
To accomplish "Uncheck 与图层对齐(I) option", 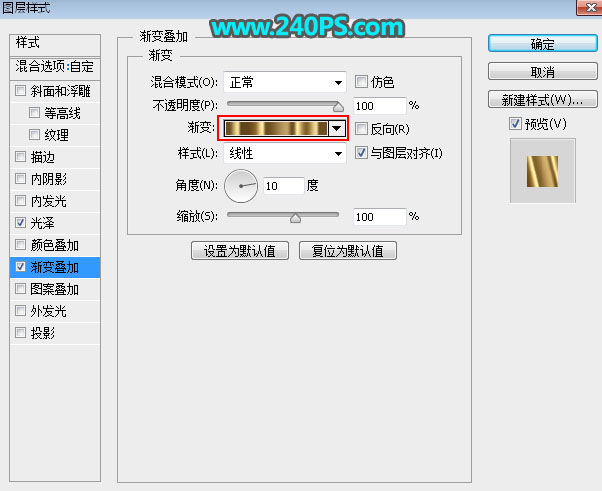I will click(x=361, y=153).
